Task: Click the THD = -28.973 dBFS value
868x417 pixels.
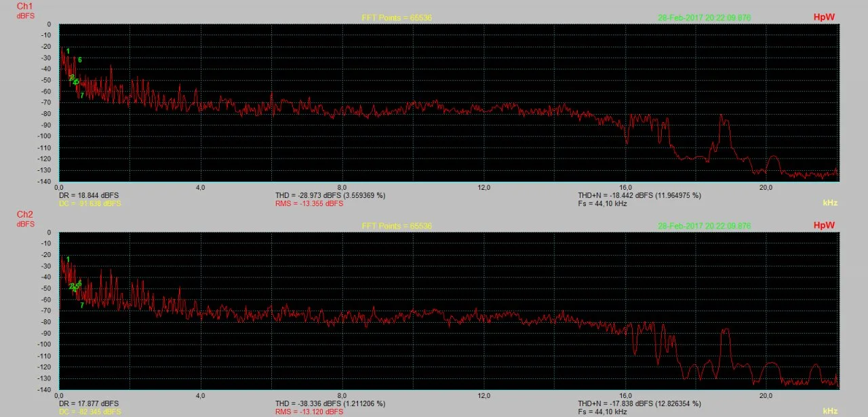Action: (x=330, y=195)
